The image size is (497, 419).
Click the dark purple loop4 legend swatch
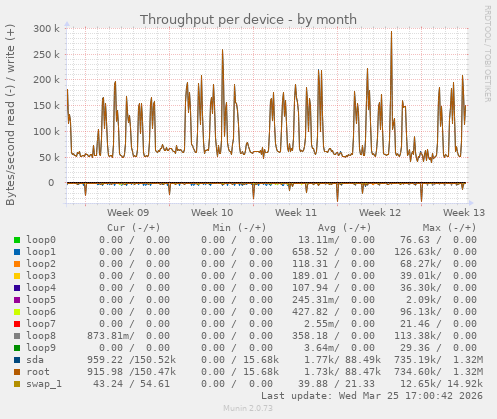click(17, 288)
